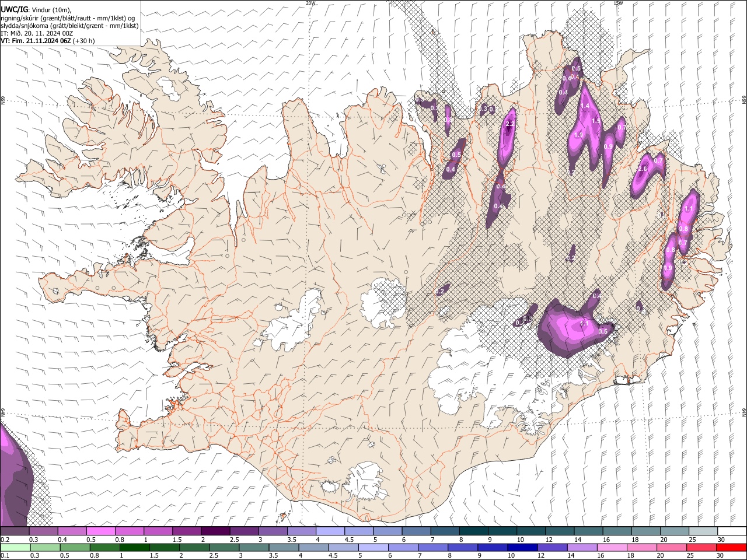Pick upper legend swatch between 0.2 and 0.3
The width and height of the screenshot is (747, 560).
click(15, 531)
